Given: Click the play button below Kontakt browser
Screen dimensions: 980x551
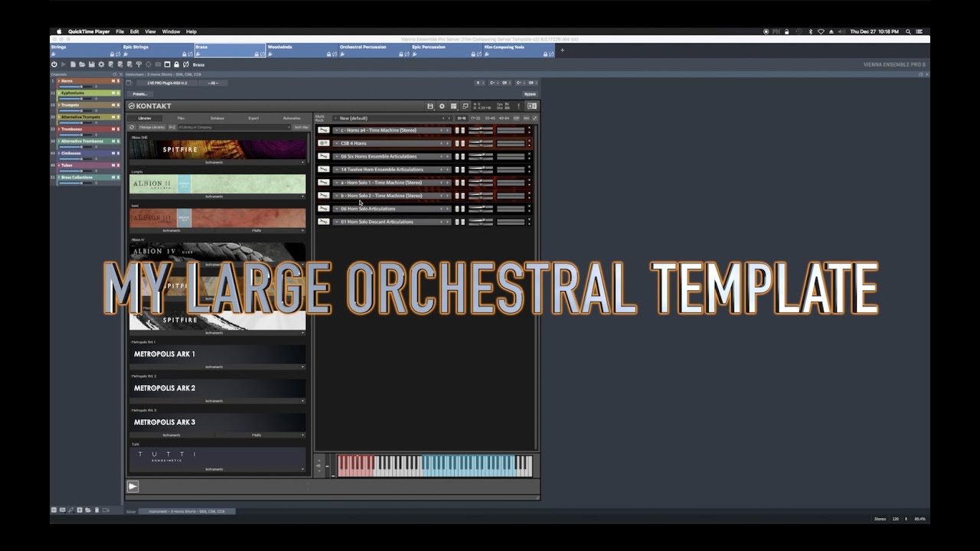Looking at the screenshot, I should [x=132, y=486].
